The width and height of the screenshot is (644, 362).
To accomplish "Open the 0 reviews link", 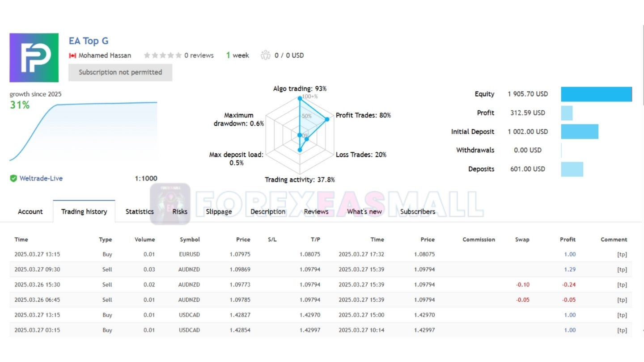I will (199, 55).
